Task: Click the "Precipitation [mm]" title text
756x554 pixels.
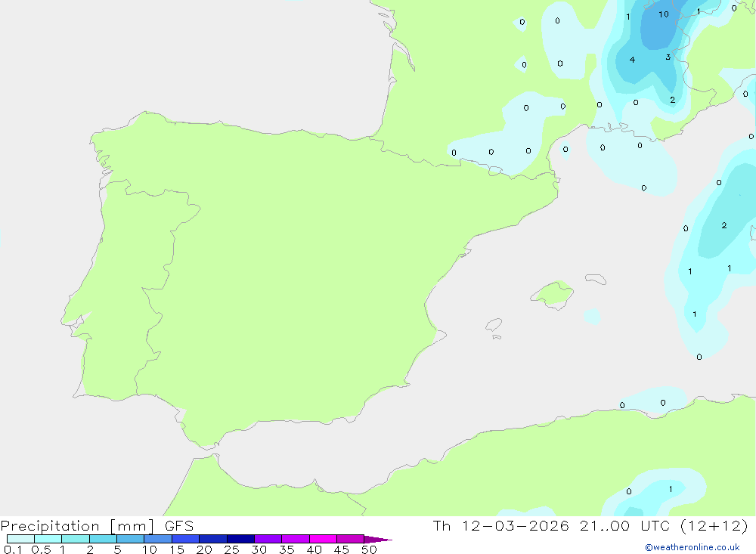Action: pyautogui.click(x=77, y=527)
